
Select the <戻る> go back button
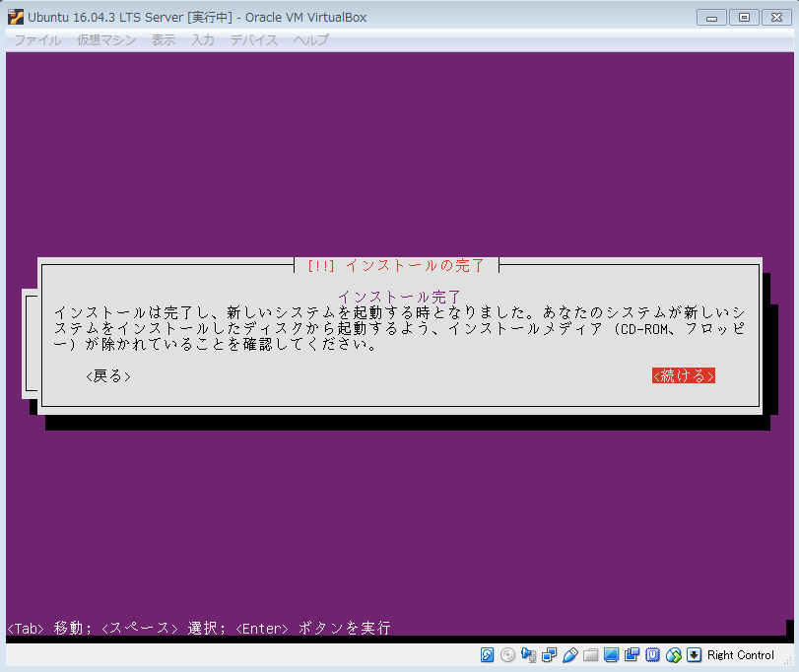(108, 376)
